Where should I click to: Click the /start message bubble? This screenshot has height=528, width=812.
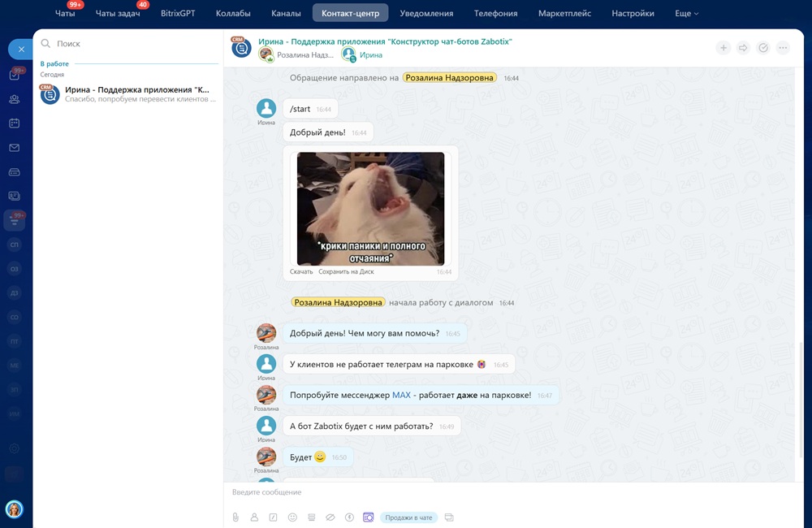click(x=310, y=109)
